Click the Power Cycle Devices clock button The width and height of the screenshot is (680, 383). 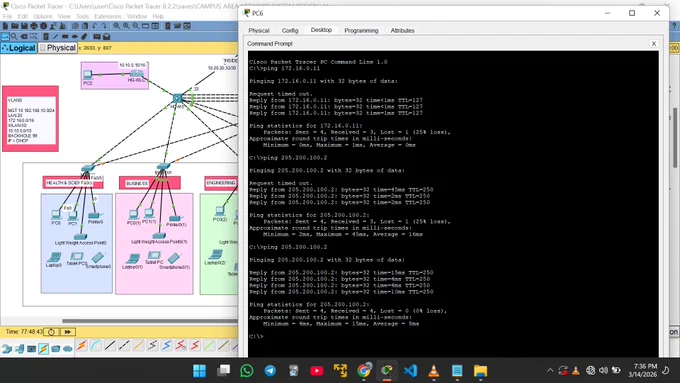[51, 332]
